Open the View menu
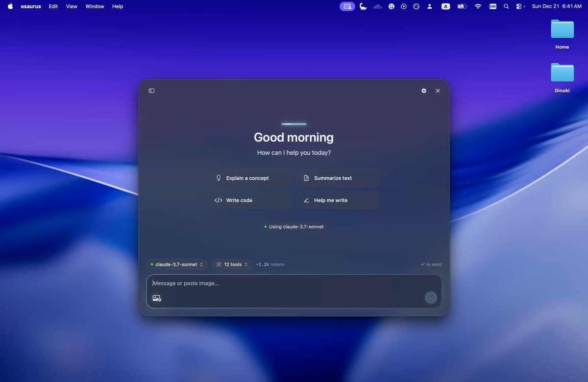Viewport: 588px width, 382px height. [72, 6]
